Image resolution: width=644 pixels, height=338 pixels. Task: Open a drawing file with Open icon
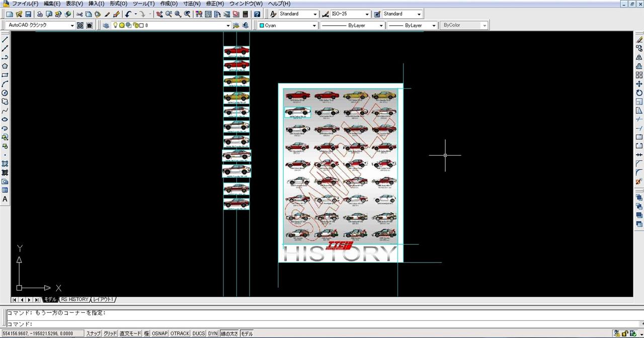pos(19,14)
